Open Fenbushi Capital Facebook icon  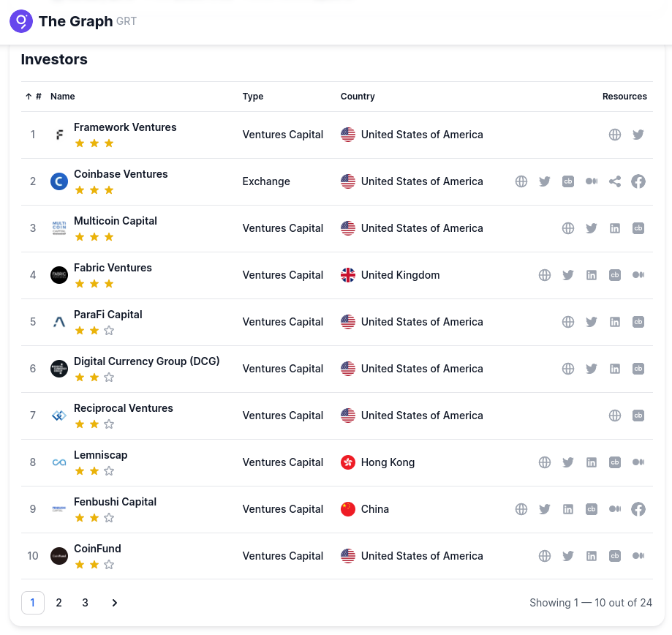click(638, 509)
